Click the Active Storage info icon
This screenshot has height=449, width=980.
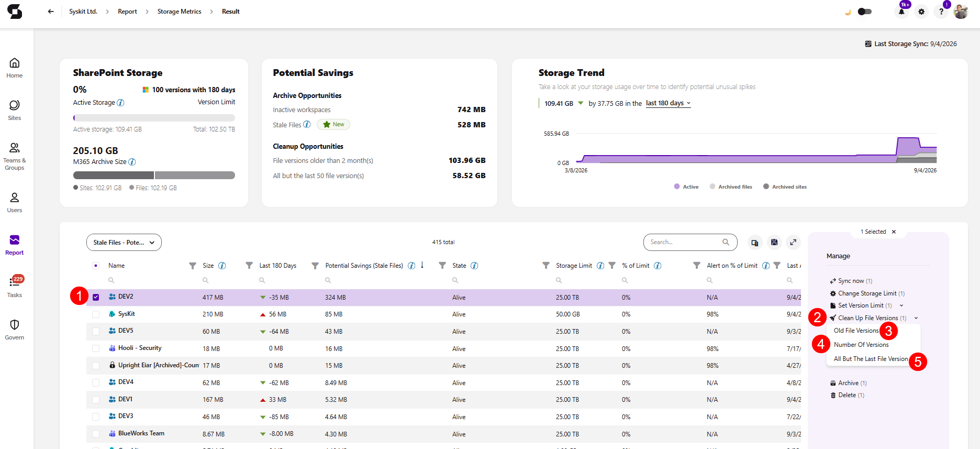tap(120, 103)
